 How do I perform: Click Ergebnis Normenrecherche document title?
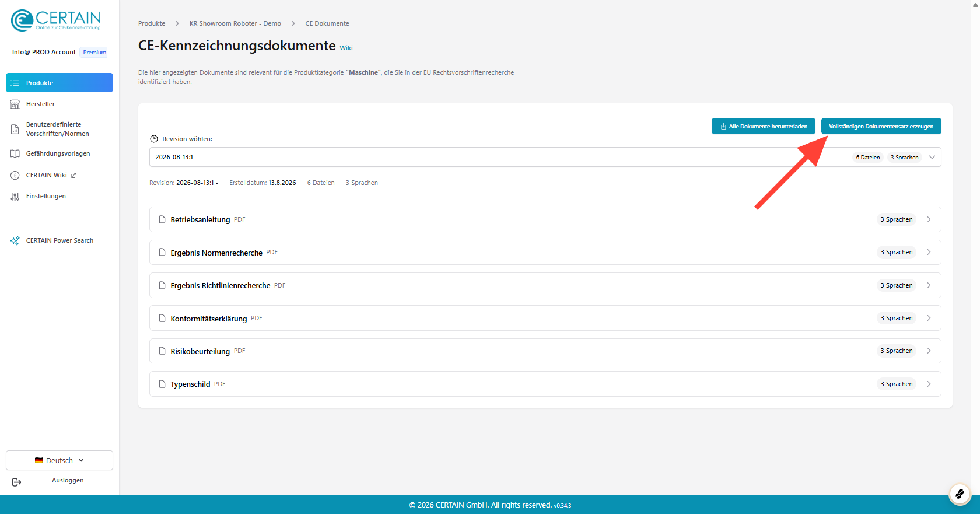(x=216, y=253)
